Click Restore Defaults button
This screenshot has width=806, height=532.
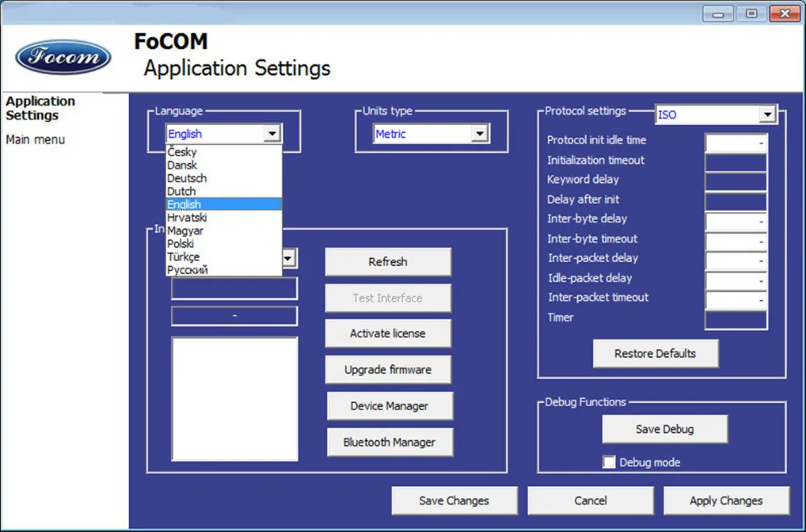[655, 353]
